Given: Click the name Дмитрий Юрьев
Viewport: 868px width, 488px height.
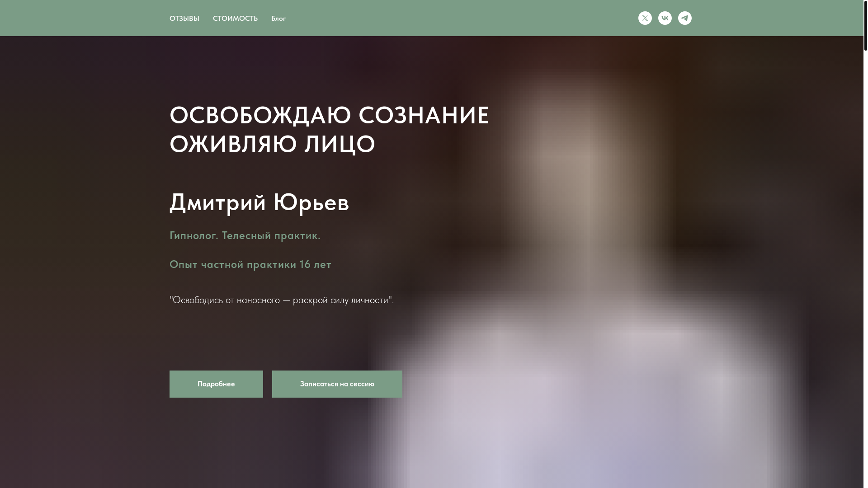Looking at the screenshot, I should [259, 202].
